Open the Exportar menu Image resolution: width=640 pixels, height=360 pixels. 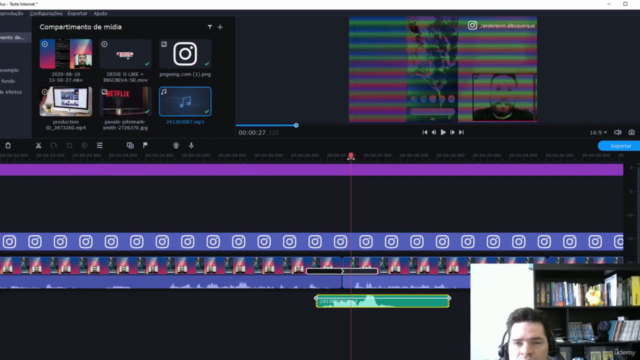(77, 13)
